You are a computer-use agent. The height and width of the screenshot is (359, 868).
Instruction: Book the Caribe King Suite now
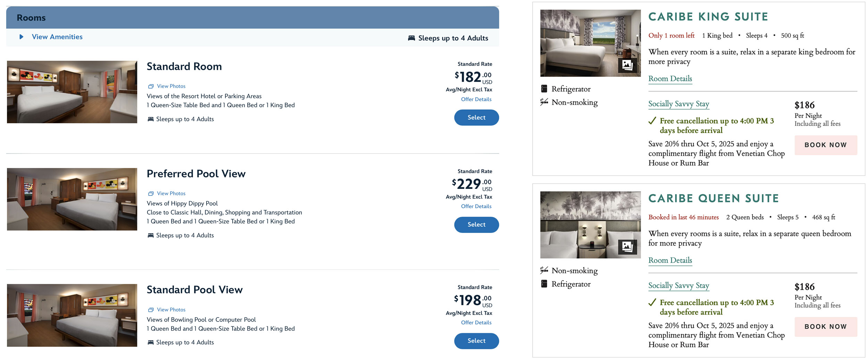825,145
